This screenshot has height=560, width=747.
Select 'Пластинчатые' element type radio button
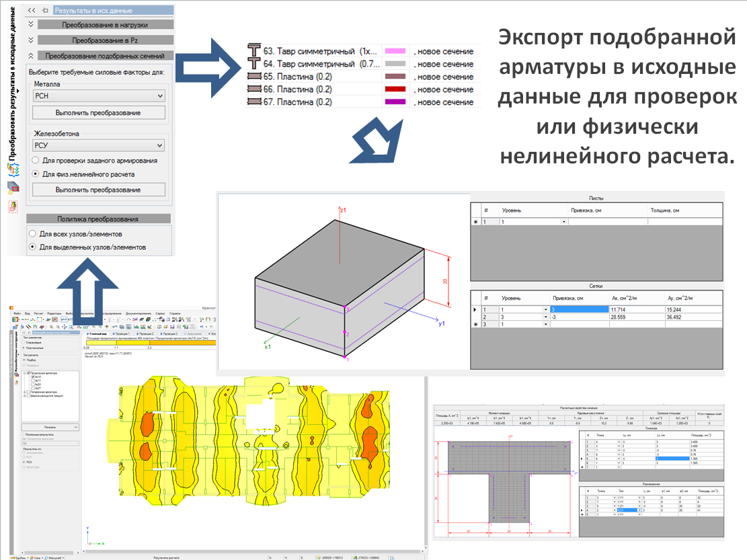coord(24,348)
